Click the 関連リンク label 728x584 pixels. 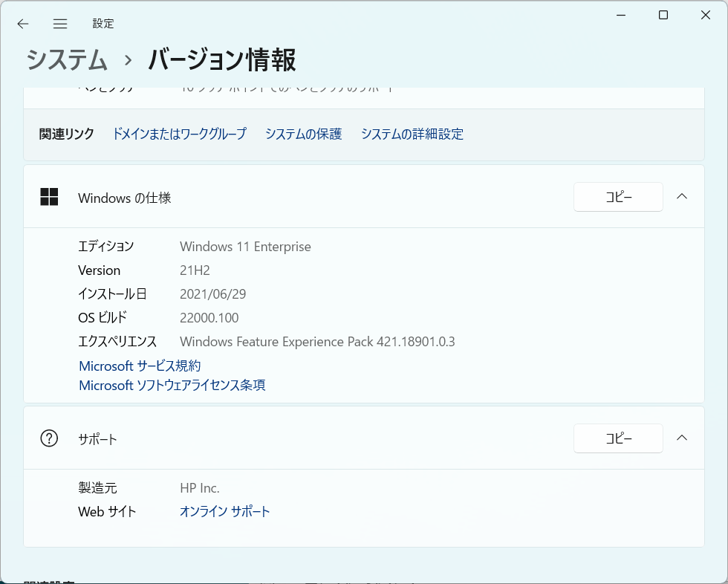66,134
